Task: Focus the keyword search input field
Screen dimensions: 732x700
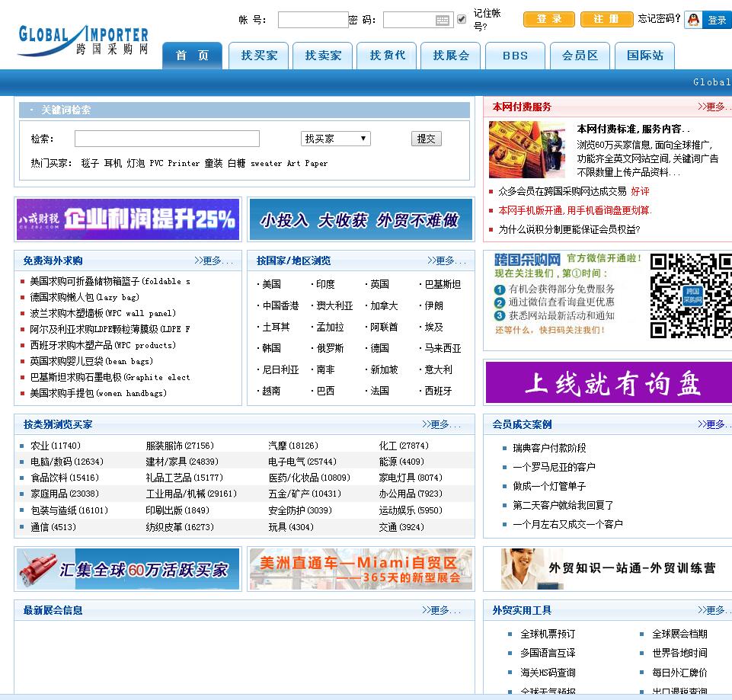Action: click(167, 139)
